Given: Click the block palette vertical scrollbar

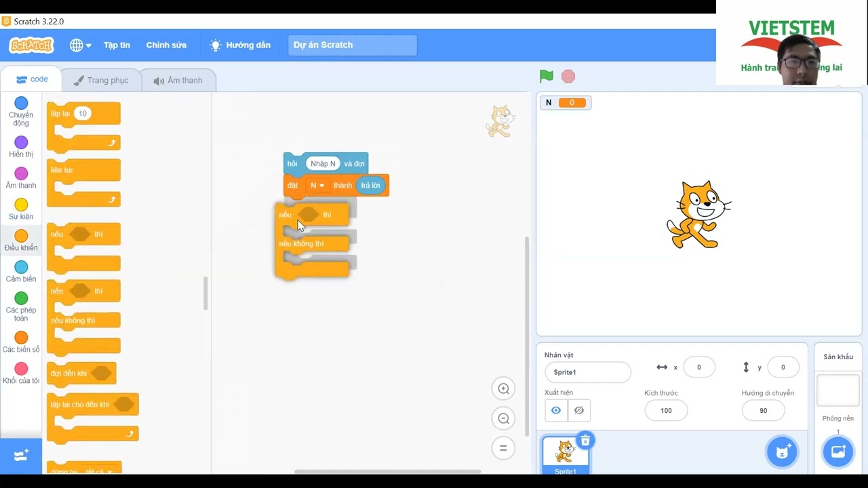Looking at the screenshot, I should click(x=205, y=293).
